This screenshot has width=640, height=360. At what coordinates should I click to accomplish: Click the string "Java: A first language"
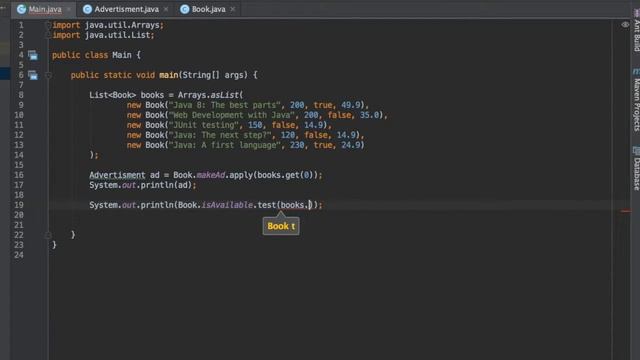224,145
